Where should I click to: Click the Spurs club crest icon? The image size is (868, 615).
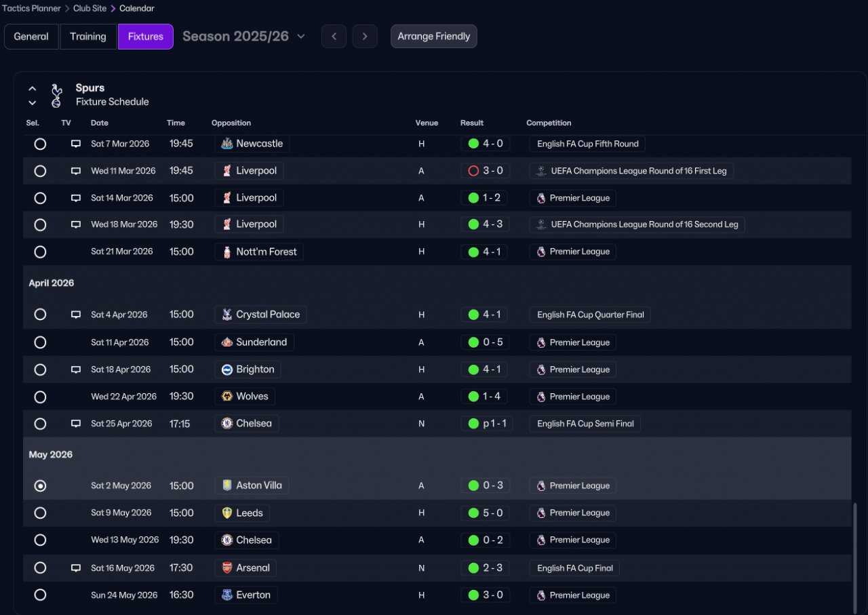[x=57, y=95]
